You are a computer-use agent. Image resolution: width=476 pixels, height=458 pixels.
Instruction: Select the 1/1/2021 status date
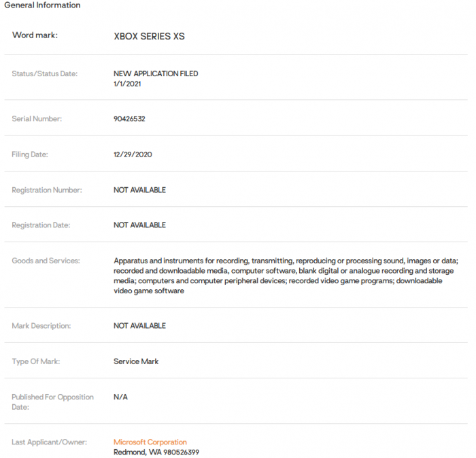click(127, 83)
